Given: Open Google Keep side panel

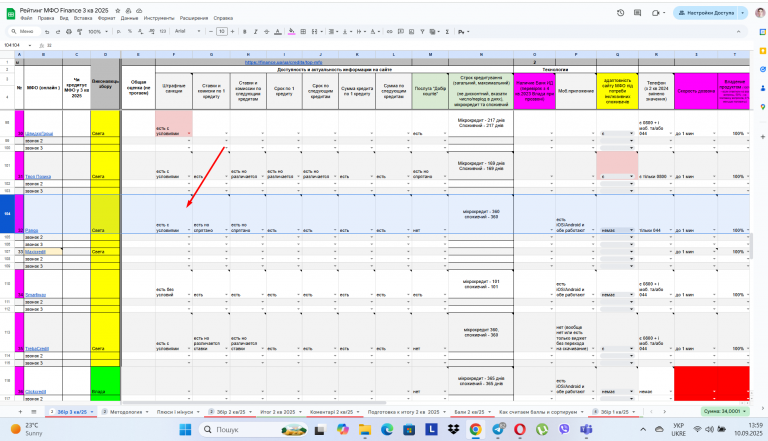Looking at the screenshot, I should 763,50.
